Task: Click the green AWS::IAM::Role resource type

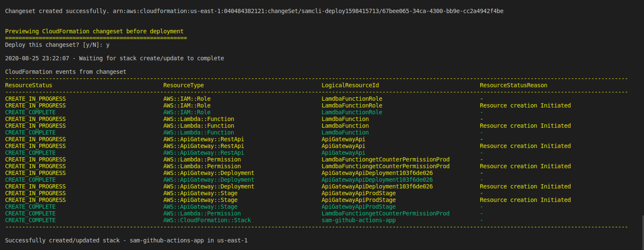Action: tap(187, 112)
